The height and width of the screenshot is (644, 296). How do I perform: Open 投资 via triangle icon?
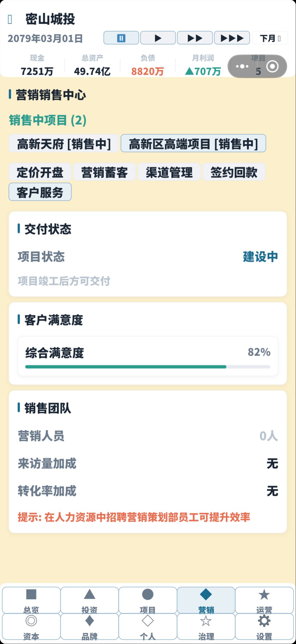tap(90, 600)
